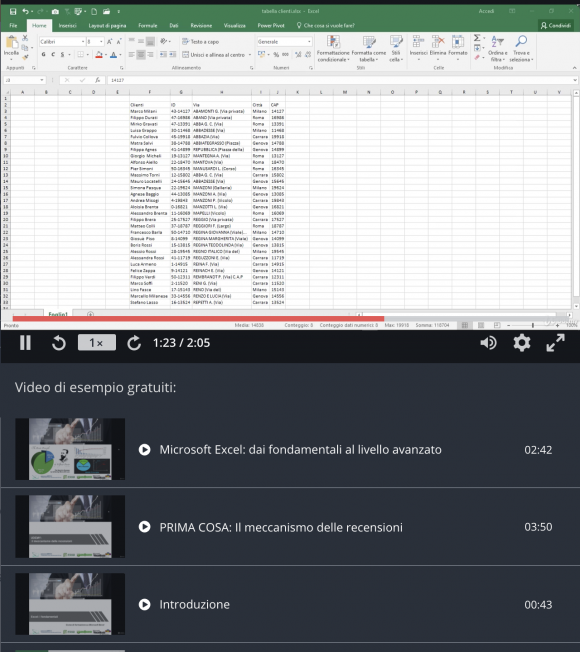580x652 pixels.
Task: Switch to the Dati ribbon tab
Action: 174,25
